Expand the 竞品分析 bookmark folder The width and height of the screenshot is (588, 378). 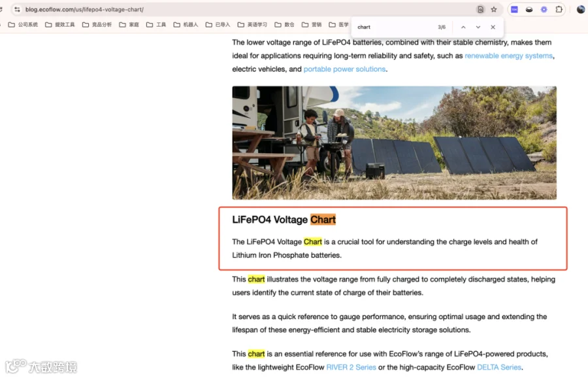click(x=97, y=24)
